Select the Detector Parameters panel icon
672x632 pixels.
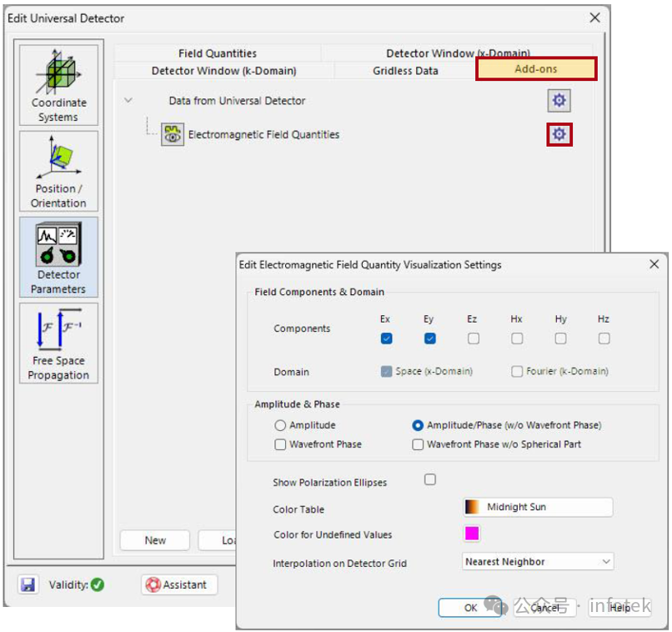tap(58, 246)
